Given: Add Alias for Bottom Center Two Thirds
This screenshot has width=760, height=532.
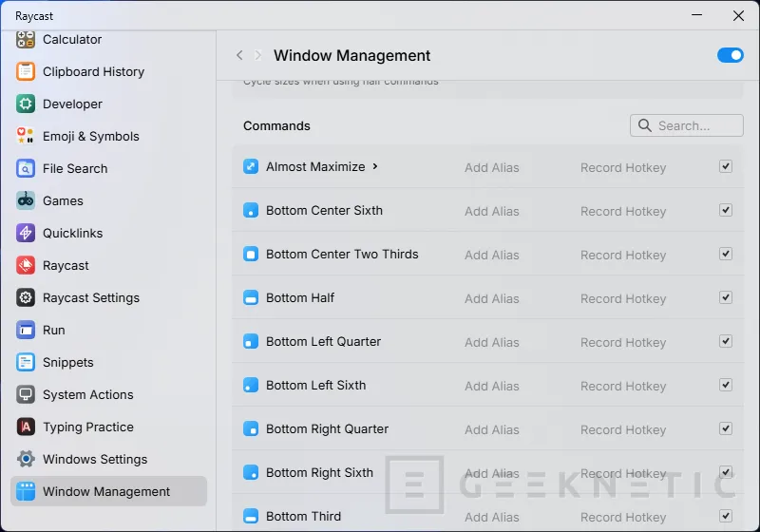Looking at the screenshot, I should [x=492, y=255].
